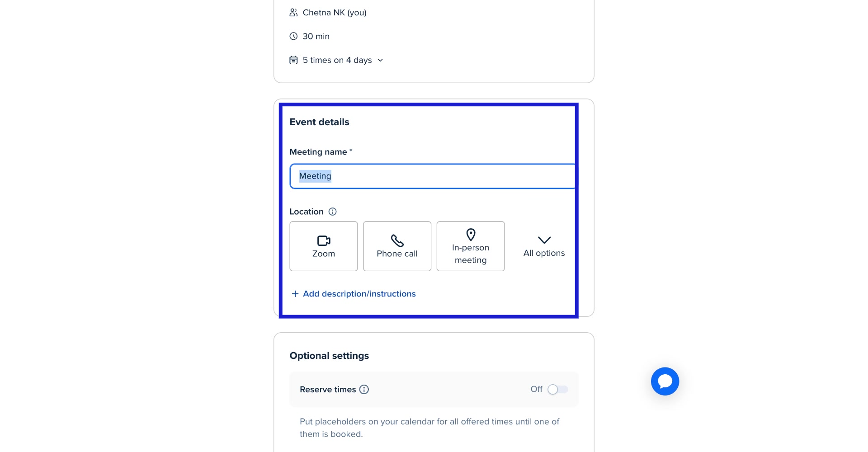Click the 5 times on 4 days text
This screenshot has height=452, width=868.
point(337,60)
